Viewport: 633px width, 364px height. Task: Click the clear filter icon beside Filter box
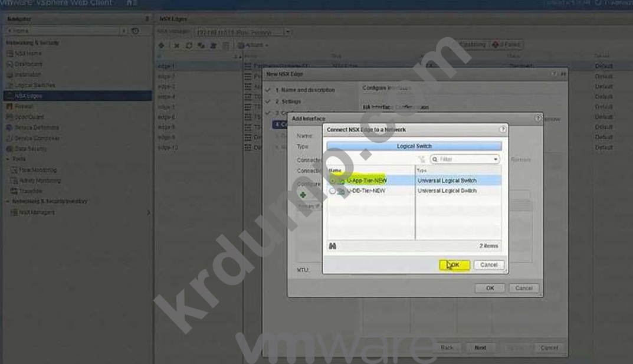coord(422,159)
